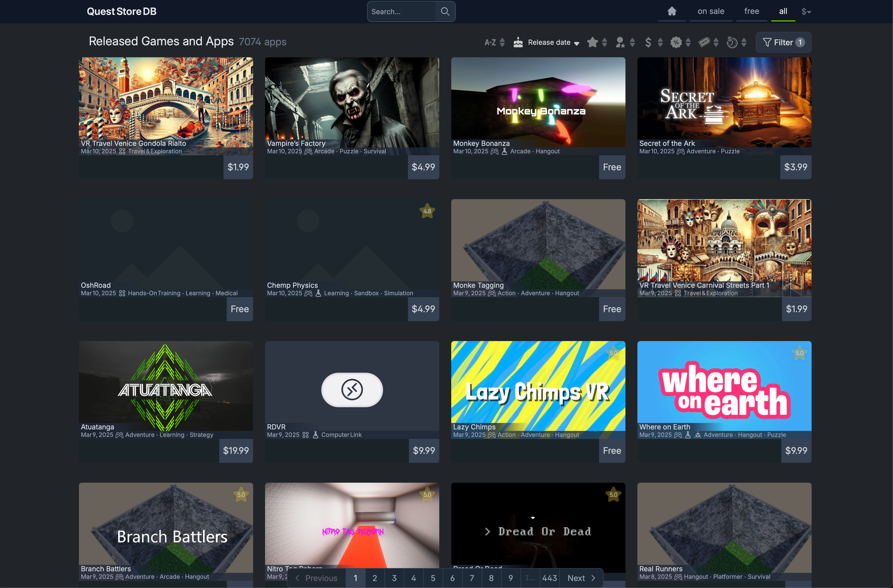Switch to the 'on sale' tab
This screenshot has width=893, height=588.
[711, 11]
